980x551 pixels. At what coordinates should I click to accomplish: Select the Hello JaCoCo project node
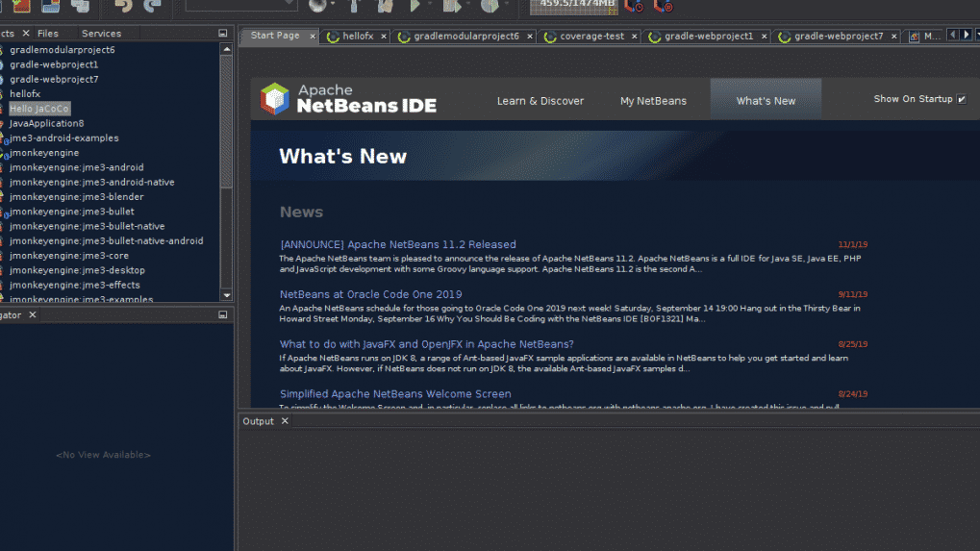click(38, 109)
